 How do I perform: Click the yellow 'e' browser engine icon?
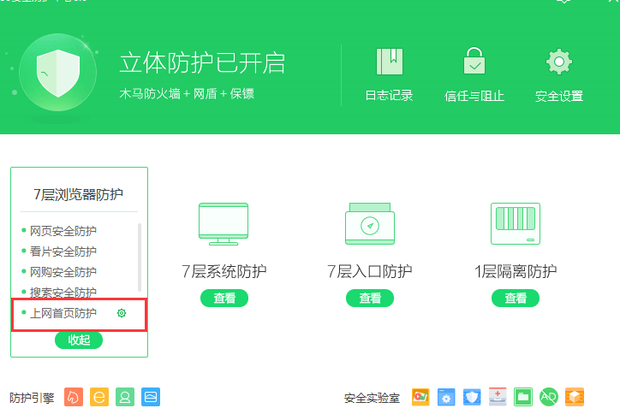point(99,397)
